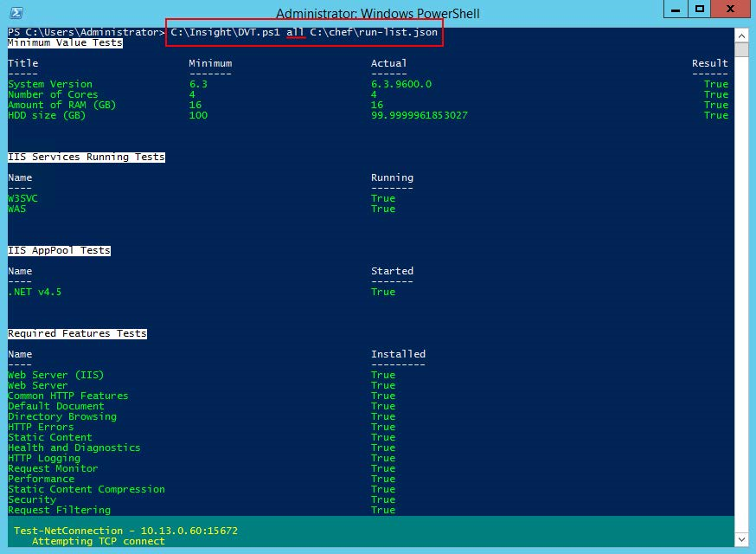Minimize the PowerShell window

coord(676,10)
